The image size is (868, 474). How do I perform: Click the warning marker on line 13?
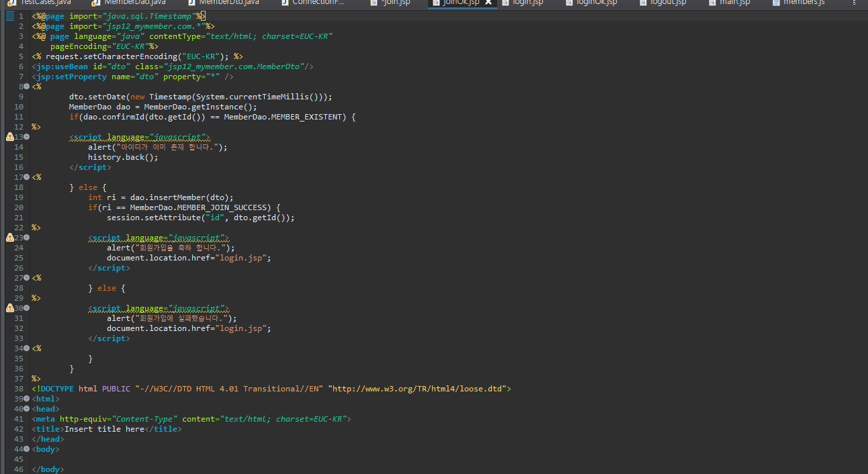(9, 137)
